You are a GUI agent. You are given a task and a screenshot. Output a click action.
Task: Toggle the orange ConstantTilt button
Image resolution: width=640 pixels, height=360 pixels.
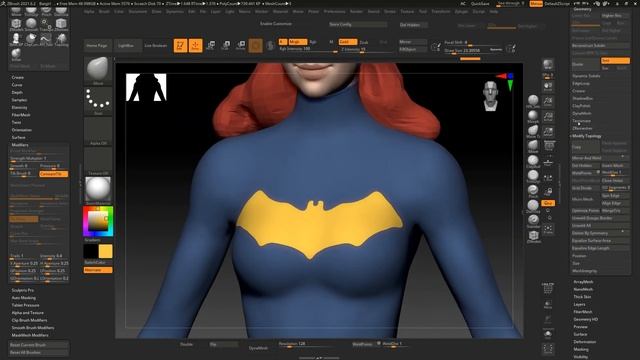click(53, 174)
